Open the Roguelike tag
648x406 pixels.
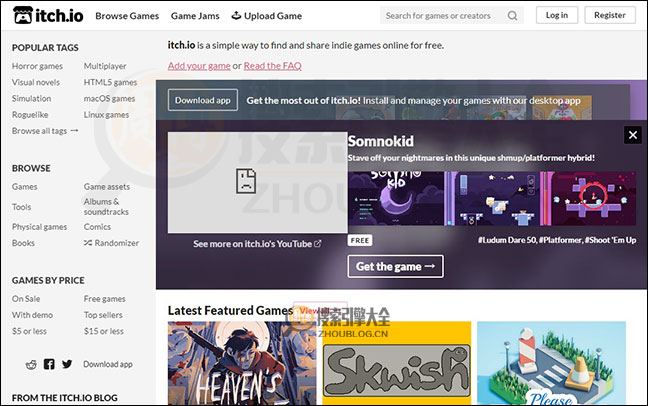click(30, 115)
